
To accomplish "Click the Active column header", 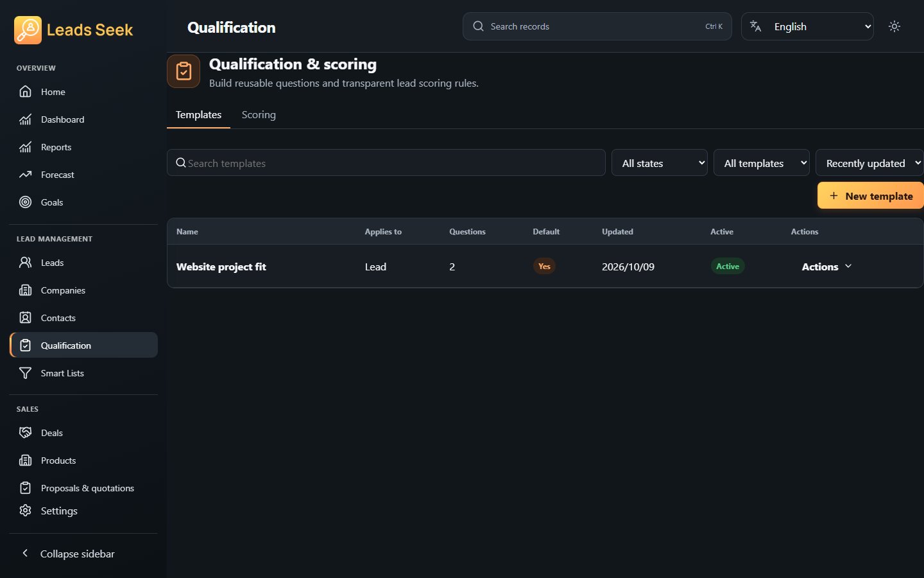I will 722,232.
